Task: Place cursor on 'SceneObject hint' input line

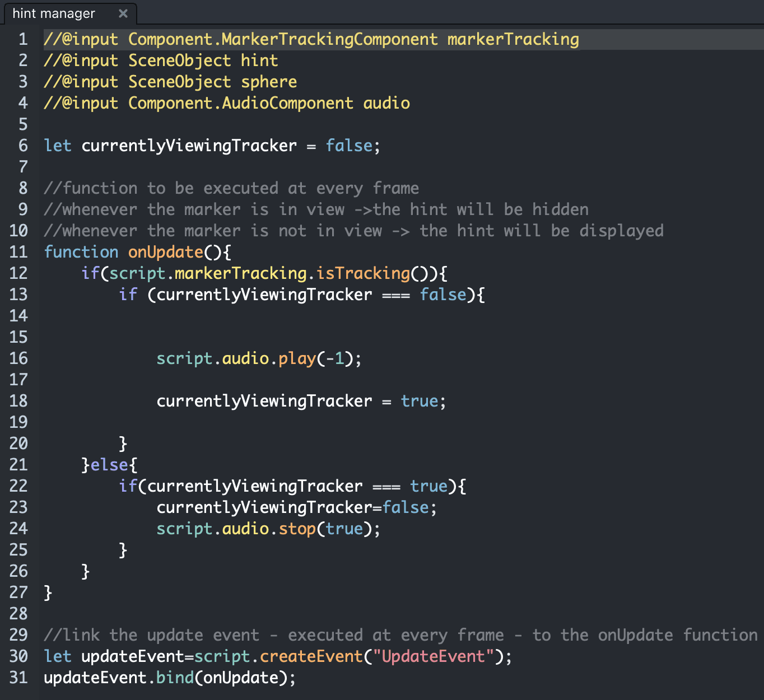Action: point(161,60)
